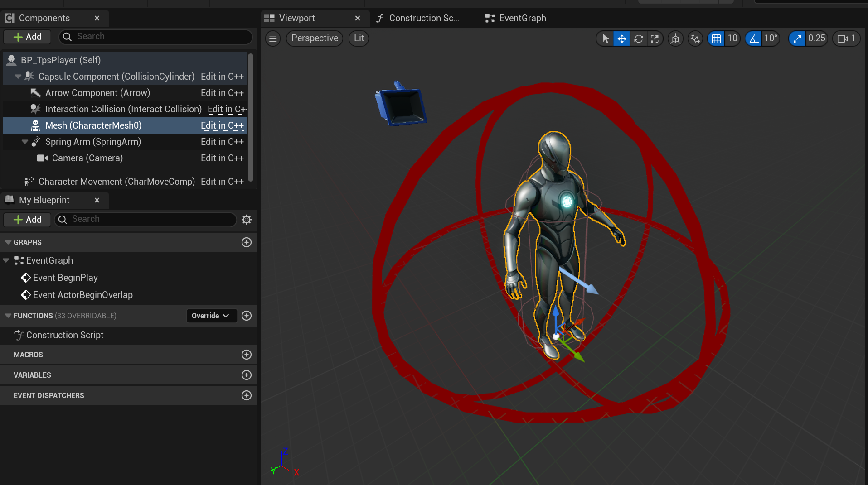Focus the My Blueprint search field
Screen dimensions: 868x485
pyautogui.click(x=145, y=219)
